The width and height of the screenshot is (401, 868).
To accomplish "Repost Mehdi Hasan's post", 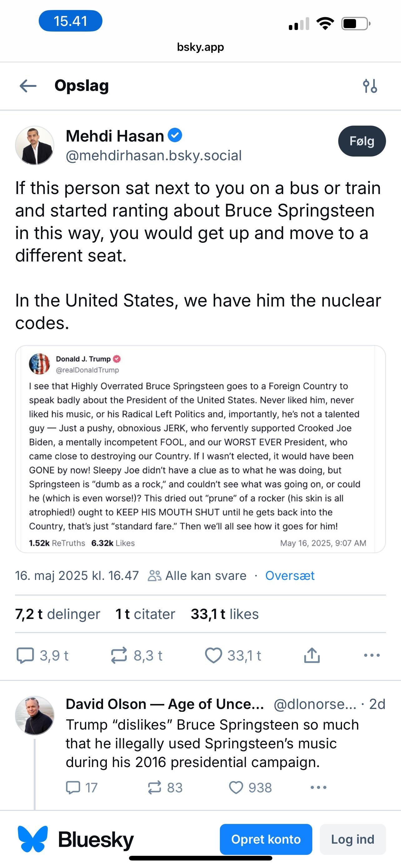I will 119,656.
